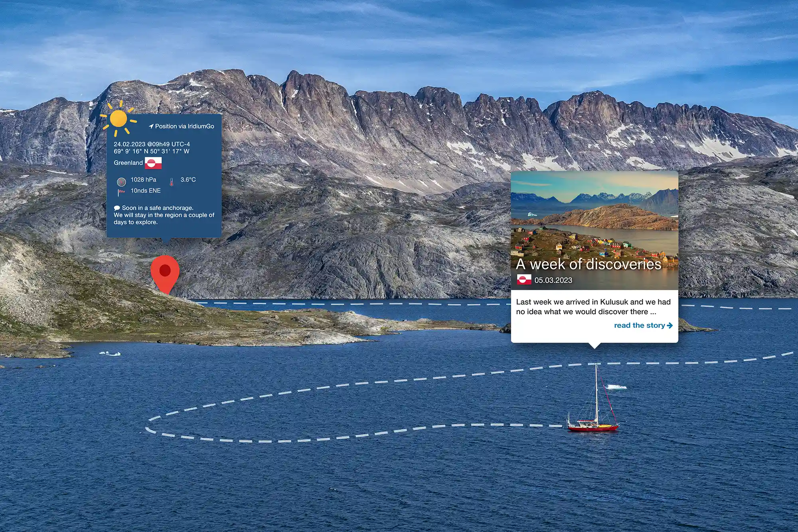Click the 05.03.2023 story date

553,280
